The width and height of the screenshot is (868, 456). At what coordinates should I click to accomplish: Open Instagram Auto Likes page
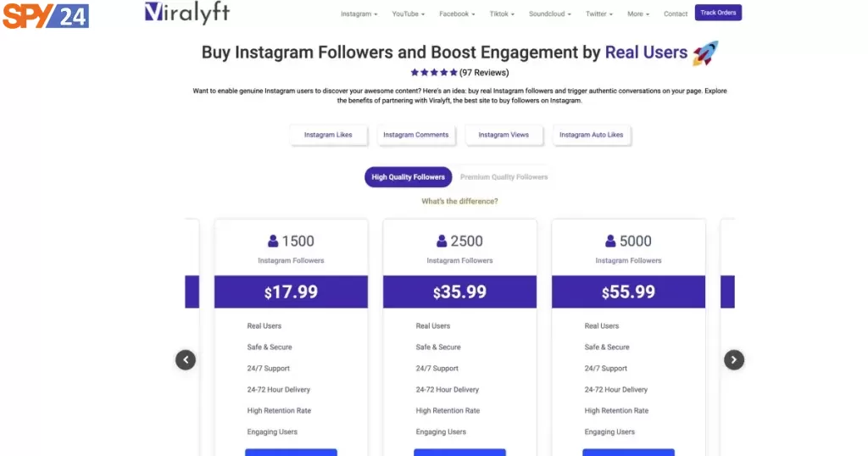[591, 135]
